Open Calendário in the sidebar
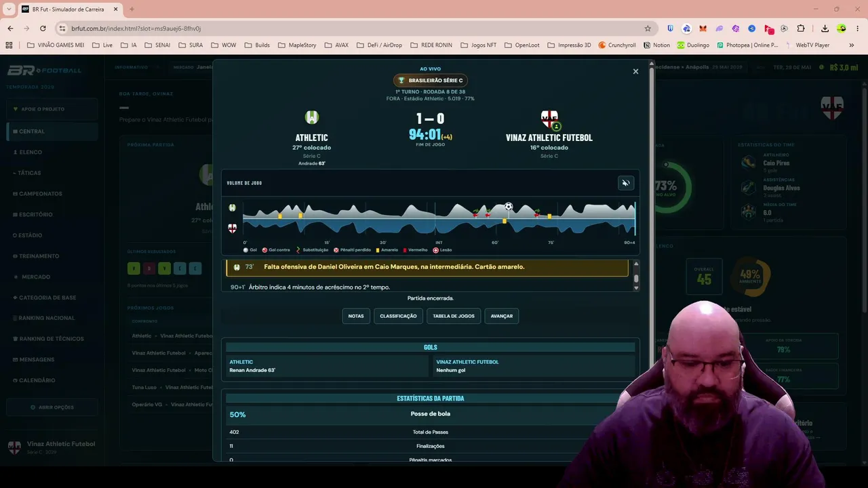This screenshot has height=488, width=868. [52, 380]
